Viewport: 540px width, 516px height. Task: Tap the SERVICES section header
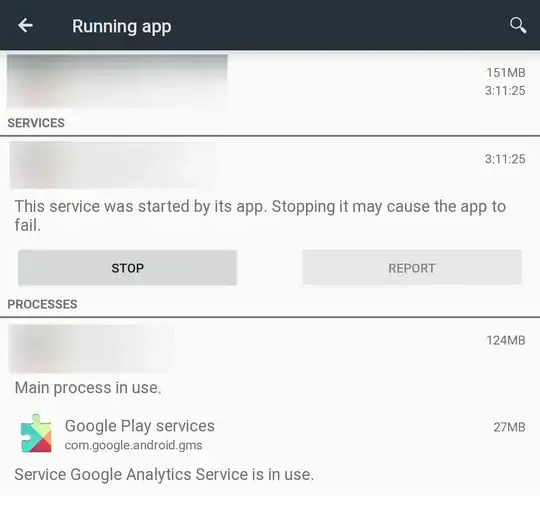36,123
